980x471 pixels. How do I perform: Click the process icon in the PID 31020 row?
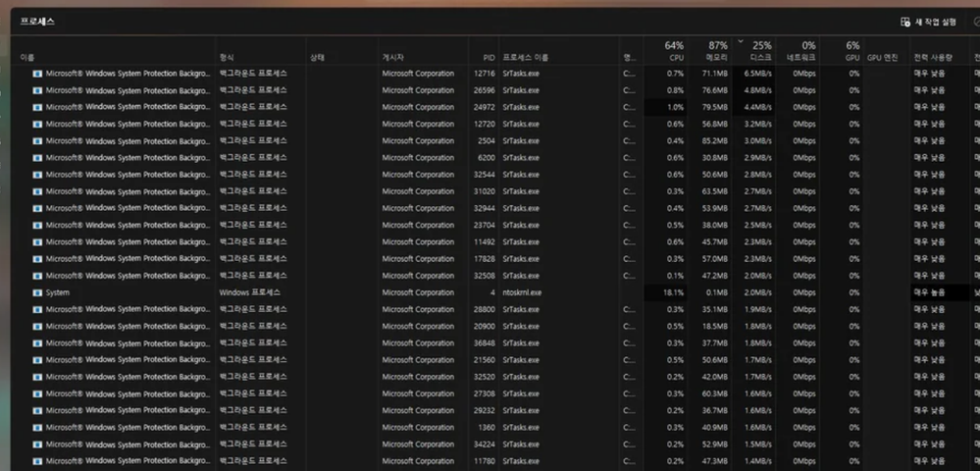click(x=37, y=192)
